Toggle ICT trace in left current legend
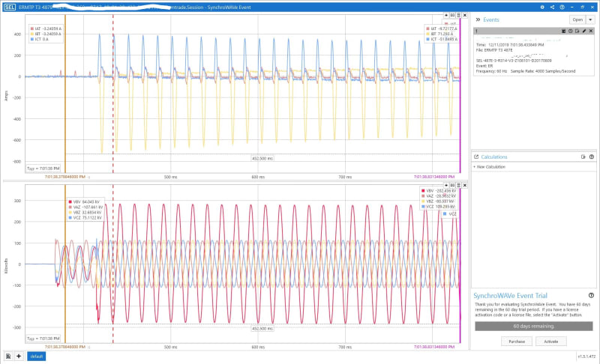This screenshot has width=600, height=364. pos(40,40)
